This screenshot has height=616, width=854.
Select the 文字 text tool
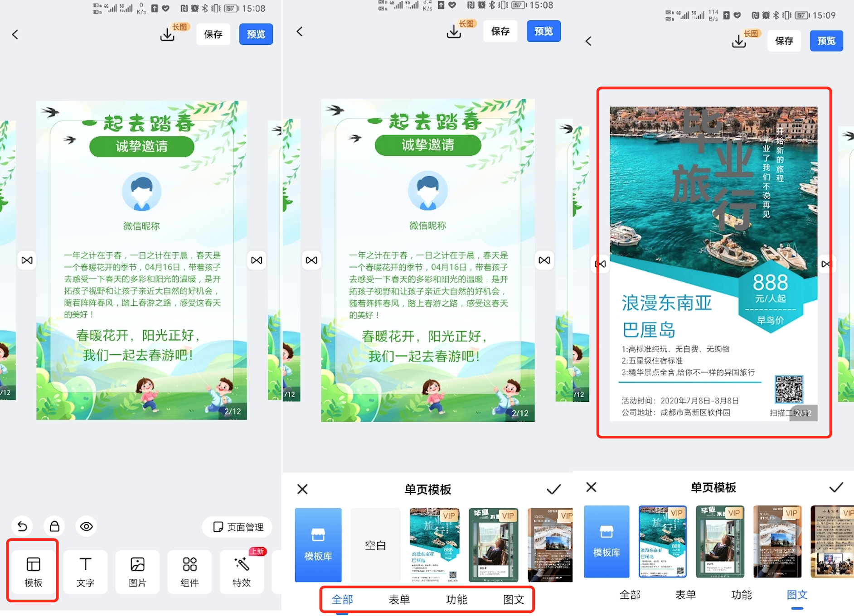pyautogui.click(x=85, y=571)
